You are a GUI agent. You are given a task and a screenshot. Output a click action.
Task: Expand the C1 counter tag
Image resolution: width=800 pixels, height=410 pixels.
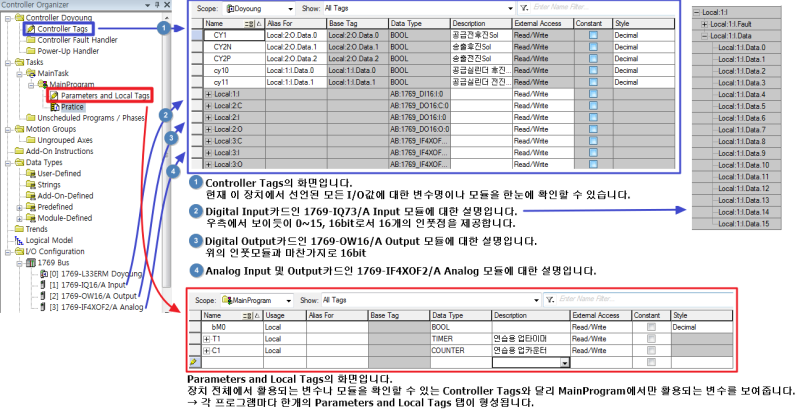pos(207,350)
